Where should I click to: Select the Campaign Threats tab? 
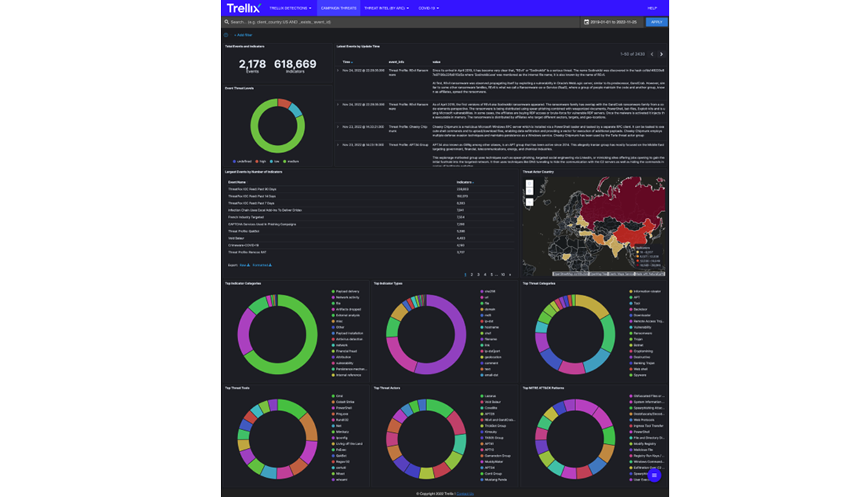pos(339,8)
